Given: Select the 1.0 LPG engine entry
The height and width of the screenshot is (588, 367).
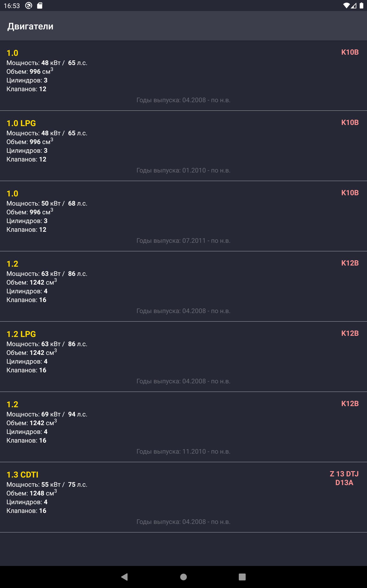Looking at the screenshot, I should tap(183, 146).
